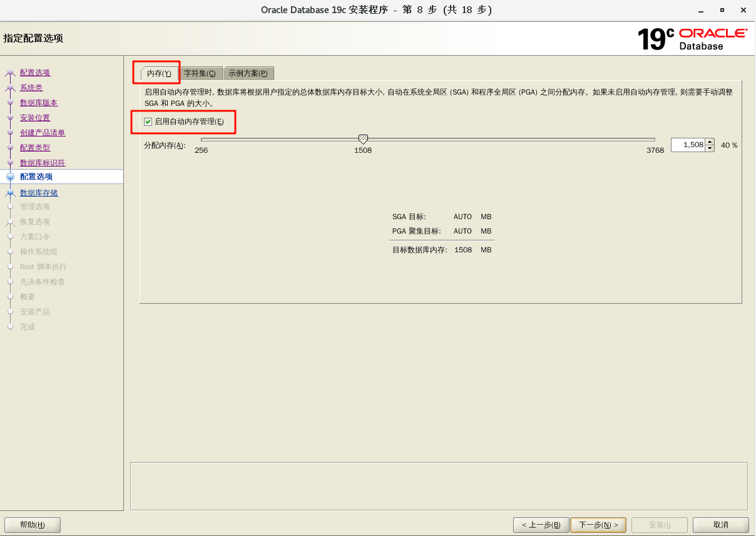The image size is (756, 536).
Task: Open the 数据库标识符 step
Action: [x=43, y=163]
